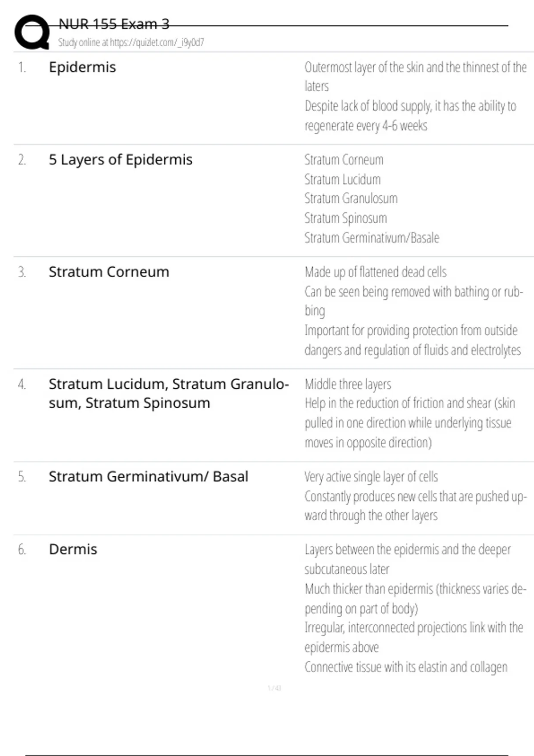The height and width of the screenshot is (756, 534).
Task: Click the 'Made up of flattened dead cells' line
Action: (x=376, y=272)
